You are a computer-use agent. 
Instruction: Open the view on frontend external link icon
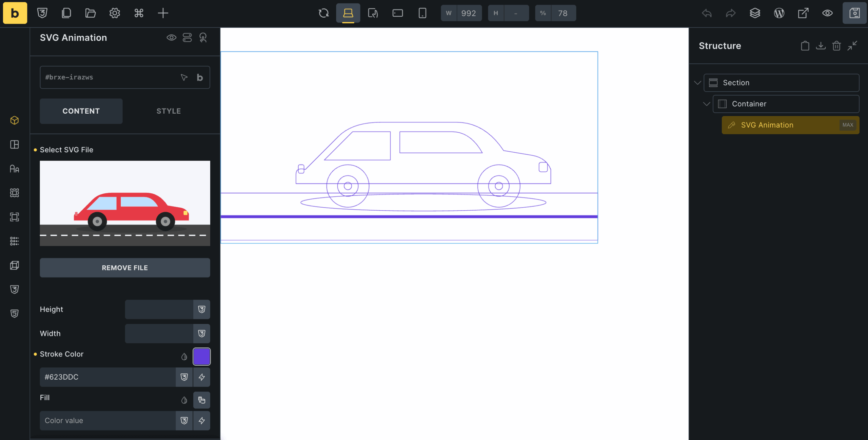[x=803, y=13]
